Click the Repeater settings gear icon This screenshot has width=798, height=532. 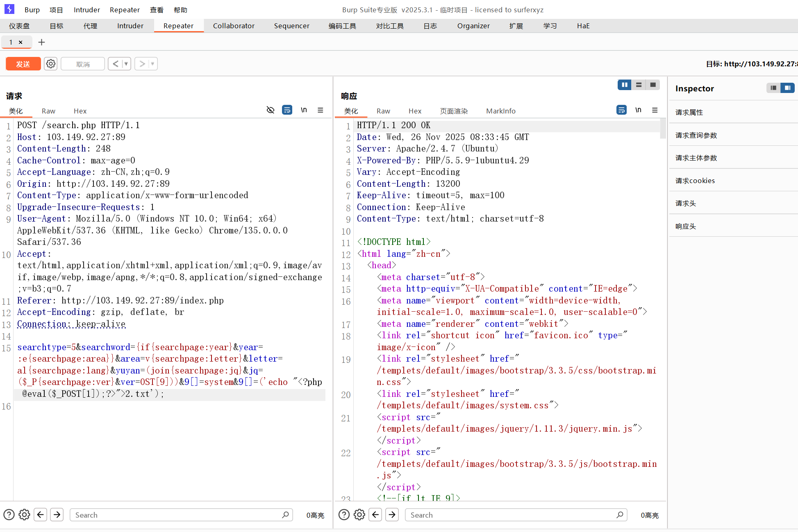pyautogui.click(x=51, y=64)
